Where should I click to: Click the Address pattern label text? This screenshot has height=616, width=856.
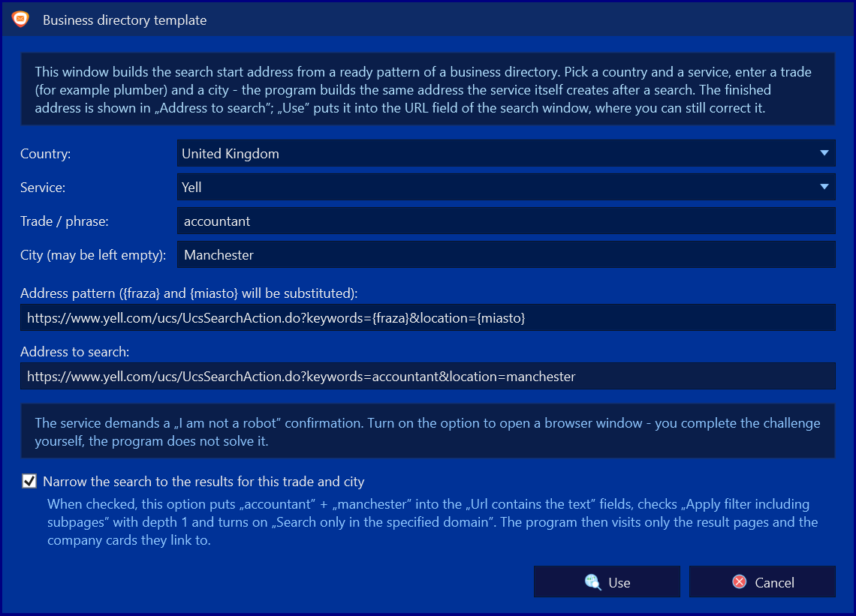[x=189, y=293]
